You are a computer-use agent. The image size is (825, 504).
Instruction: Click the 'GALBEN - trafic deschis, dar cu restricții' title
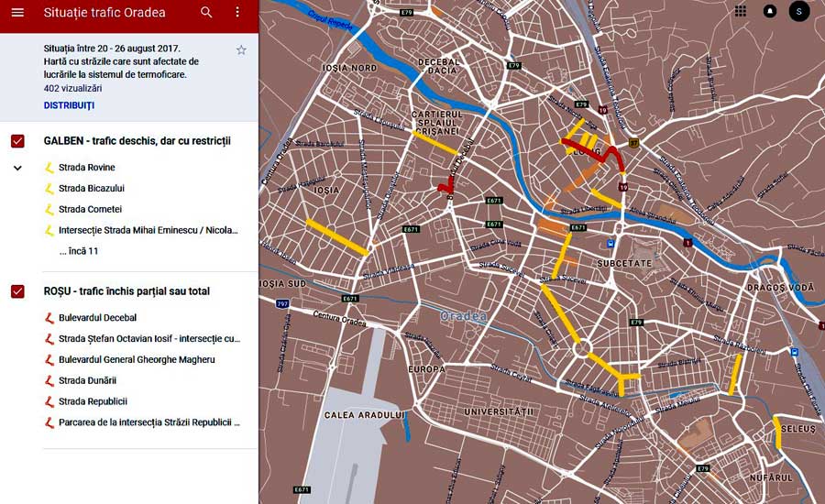tap(137, 141)
